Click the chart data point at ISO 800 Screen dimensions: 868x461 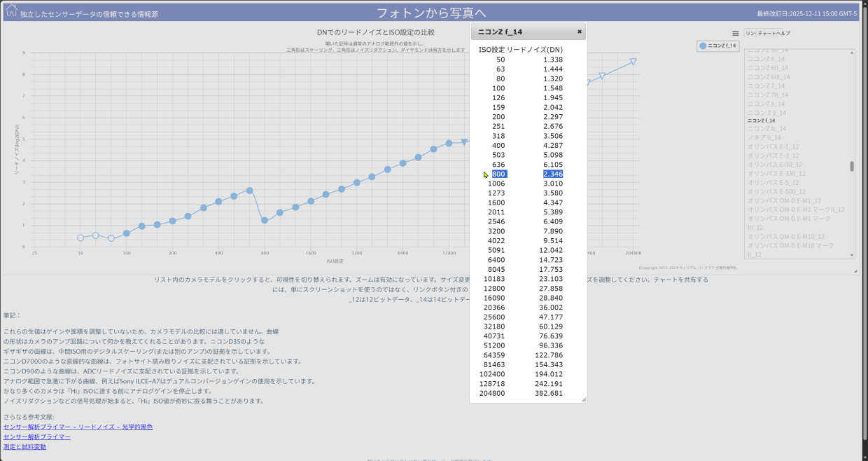(265, 220)
